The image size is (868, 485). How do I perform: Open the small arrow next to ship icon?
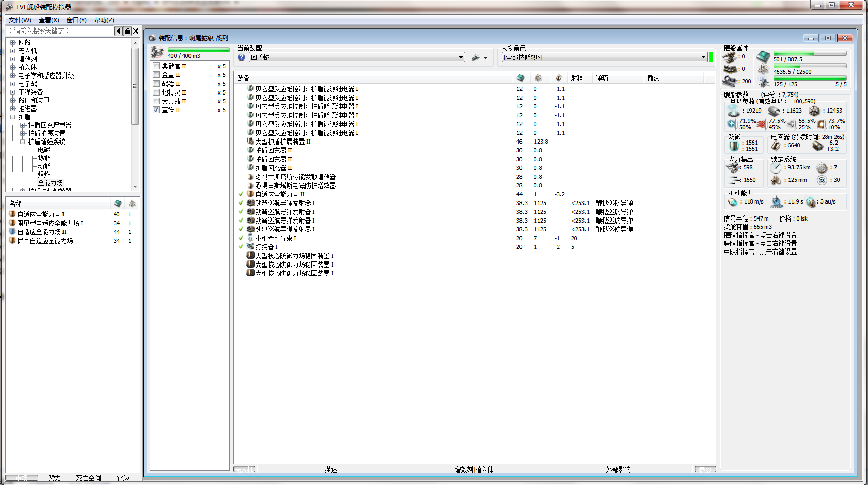tap(485, 58)
